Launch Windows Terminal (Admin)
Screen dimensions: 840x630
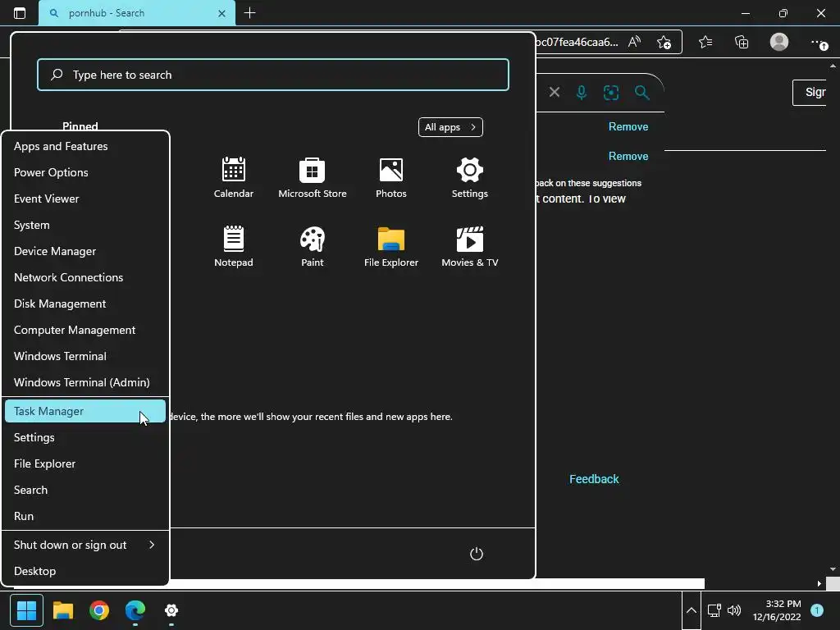[85, 382]
